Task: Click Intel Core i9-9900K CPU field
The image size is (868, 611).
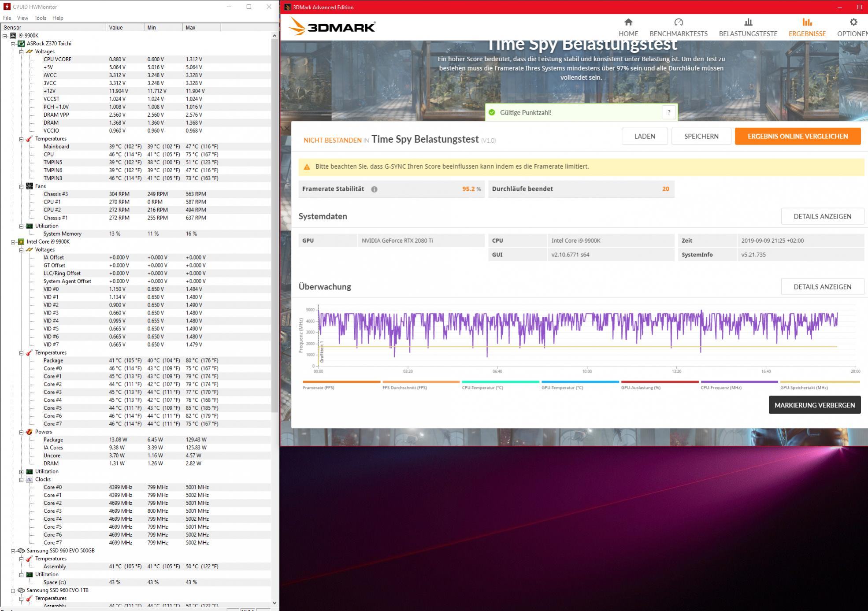Action: [610, 241]
